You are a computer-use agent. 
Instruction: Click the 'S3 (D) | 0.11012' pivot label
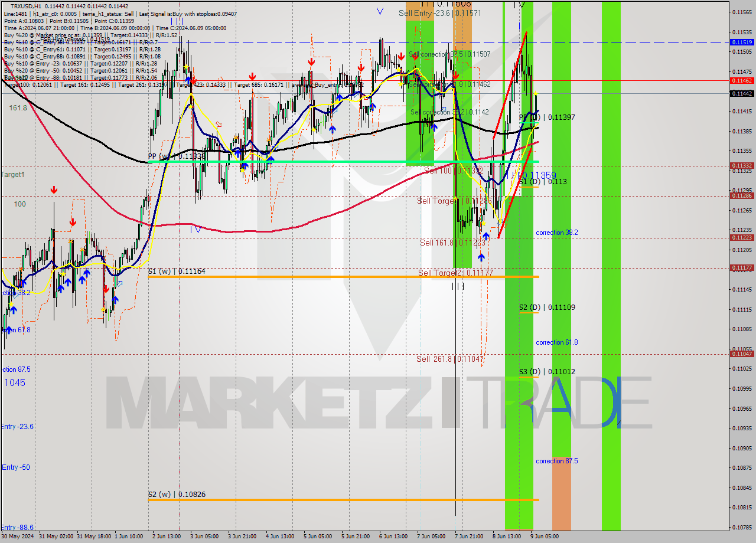[547, 372]
